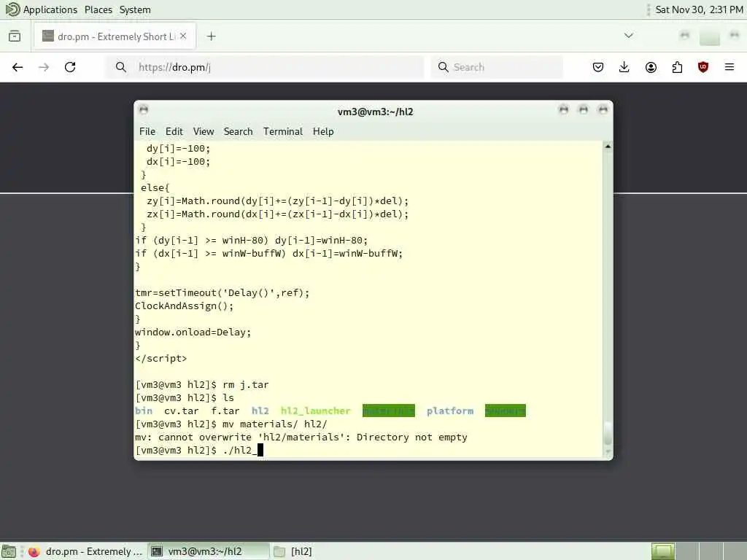Open the Places menu in the top panel

point(98,9)
